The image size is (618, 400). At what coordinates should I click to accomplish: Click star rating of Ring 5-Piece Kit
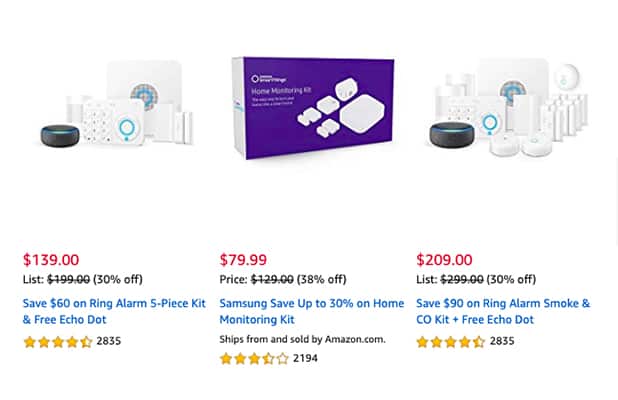58,342
